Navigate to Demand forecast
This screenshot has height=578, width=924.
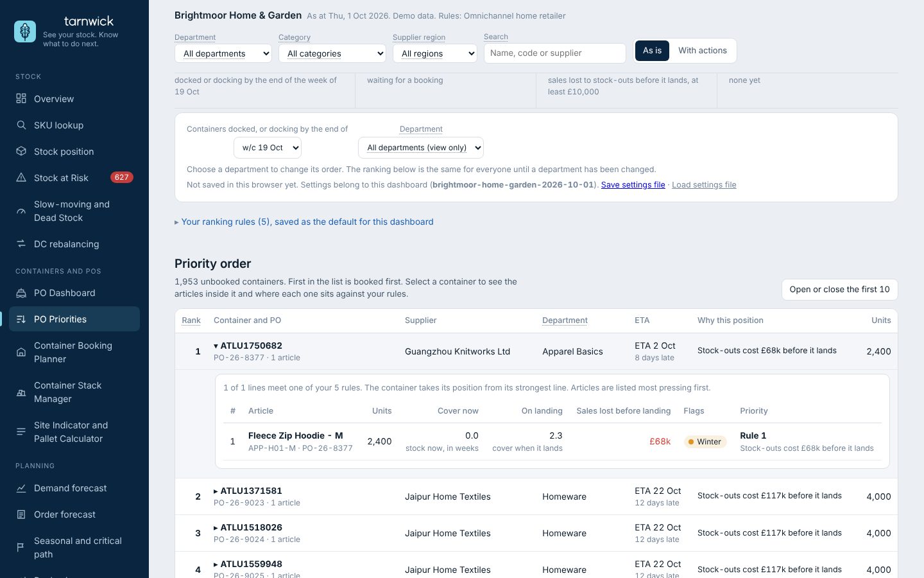pyautogui.click(x=74, y=488)
